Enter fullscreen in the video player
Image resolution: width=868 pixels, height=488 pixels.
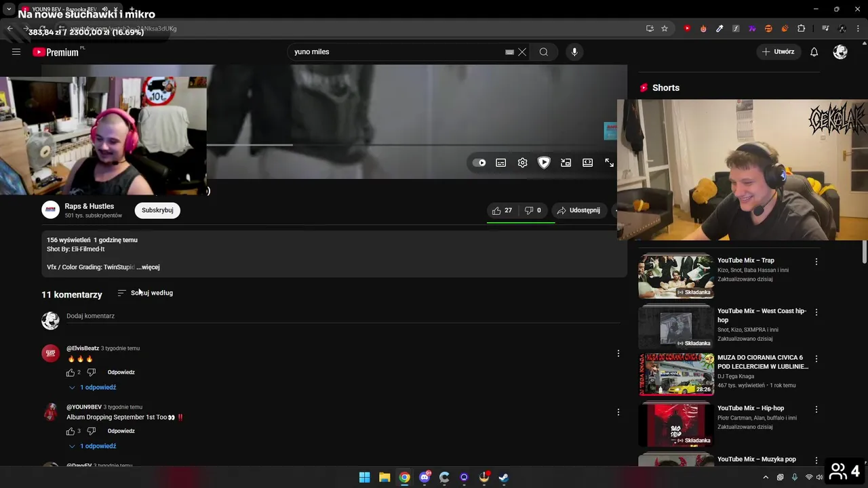tap(609, 163)
